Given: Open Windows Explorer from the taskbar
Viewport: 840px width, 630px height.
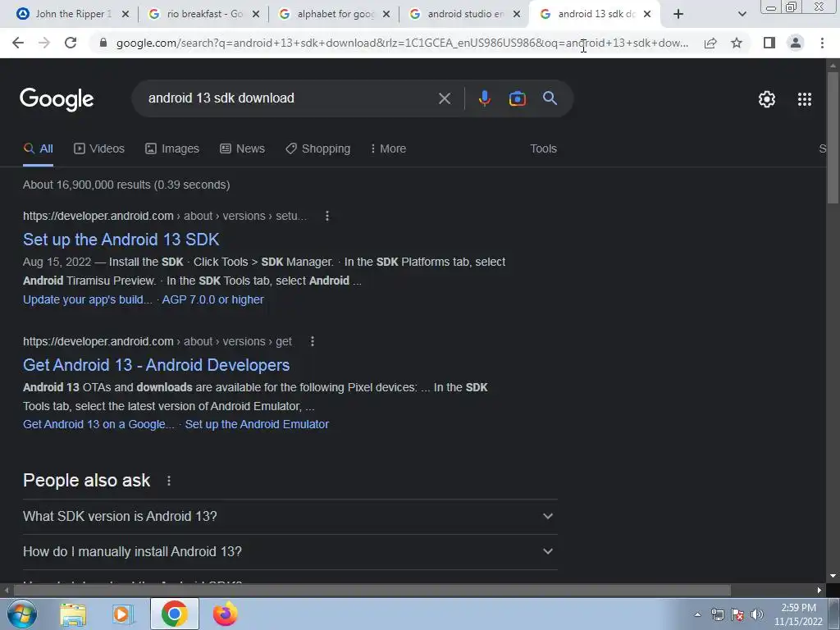Looking at the screenshot, I should (73, 614).
